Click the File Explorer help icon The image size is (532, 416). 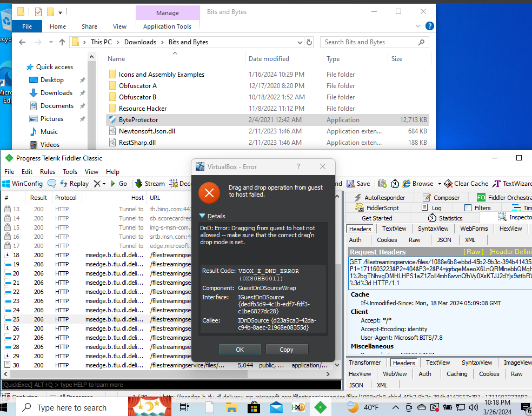click(x=429, y=26)
